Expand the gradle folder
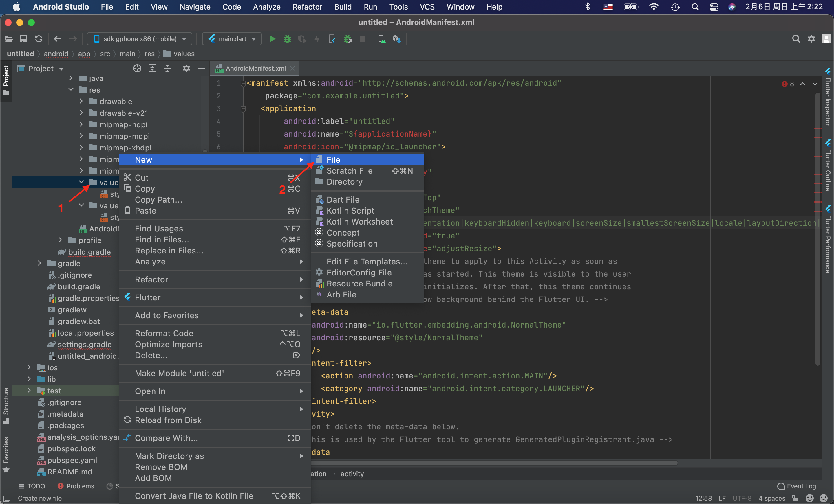 (40, 263)
